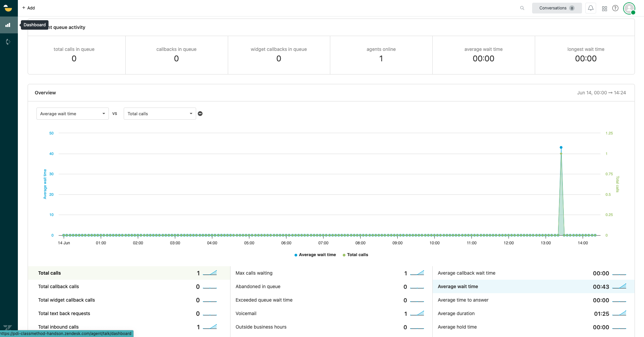Toggle the Average wait time legend
The width and height of the screenshot is (644, 337).
pos(315,255)
